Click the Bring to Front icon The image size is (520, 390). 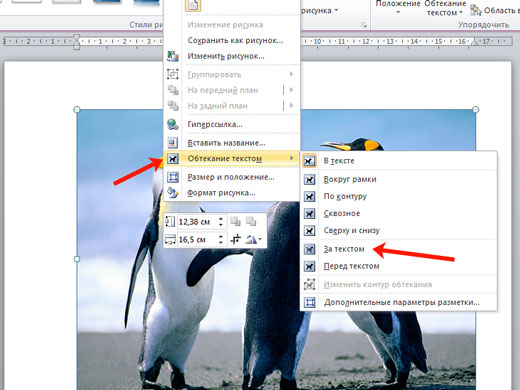173,90
